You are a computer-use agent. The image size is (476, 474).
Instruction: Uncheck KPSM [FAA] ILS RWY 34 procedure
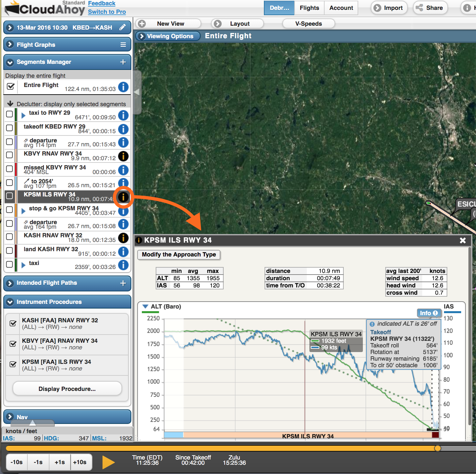point(13,364)
